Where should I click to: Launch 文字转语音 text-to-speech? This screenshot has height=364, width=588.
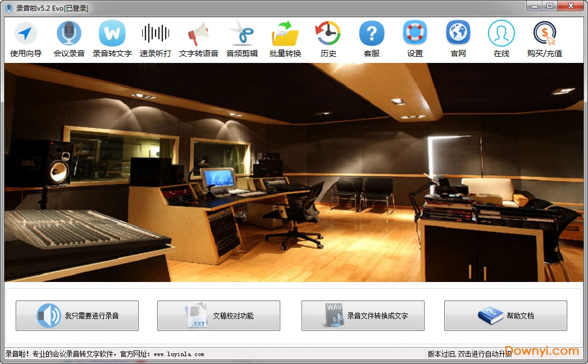point(198,38)
